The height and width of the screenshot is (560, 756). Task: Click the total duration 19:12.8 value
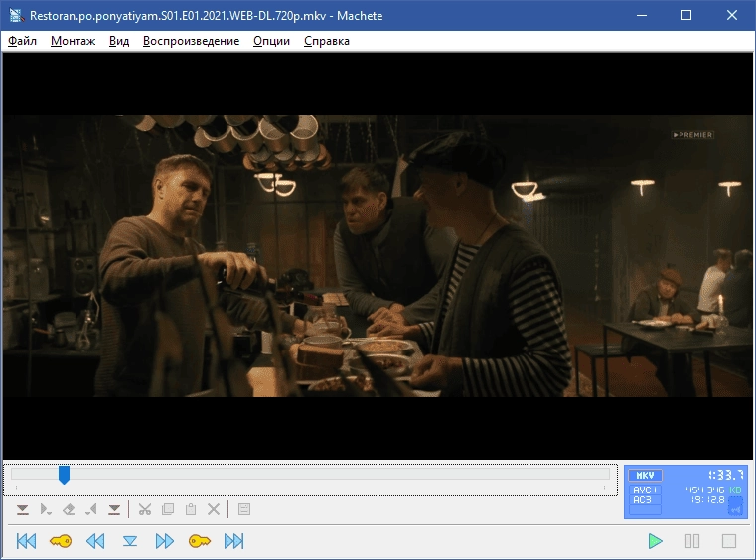tap(707, 500)
